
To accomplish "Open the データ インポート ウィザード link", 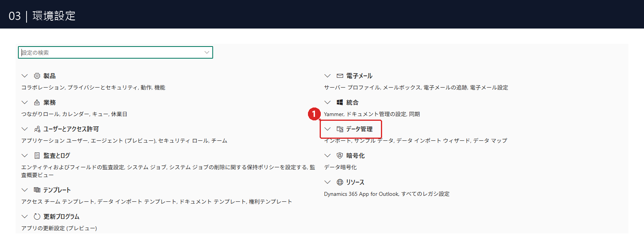I will (x=433, y=141).
